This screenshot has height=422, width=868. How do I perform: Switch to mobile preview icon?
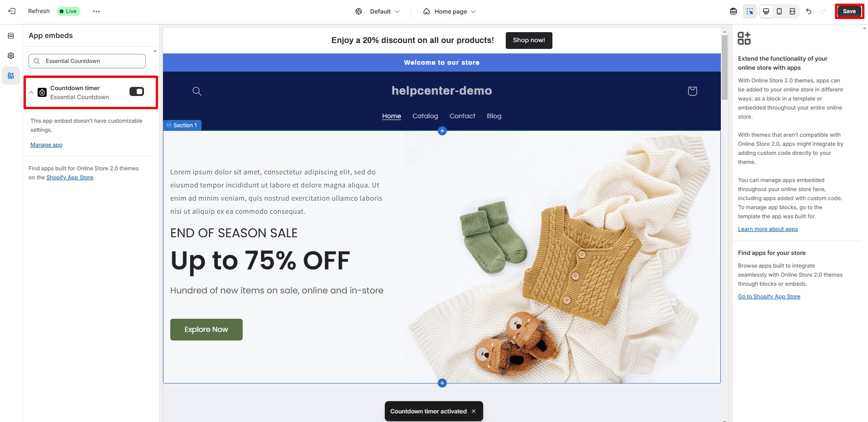779,11
